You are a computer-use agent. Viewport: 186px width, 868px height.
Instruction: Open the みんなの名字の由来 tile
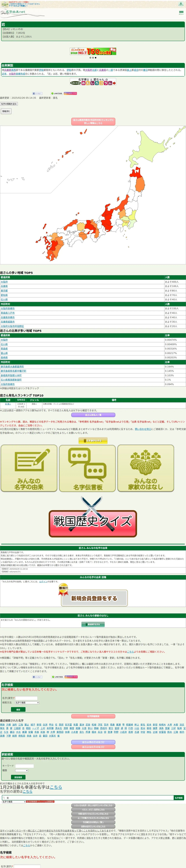[x=29, y=468]
